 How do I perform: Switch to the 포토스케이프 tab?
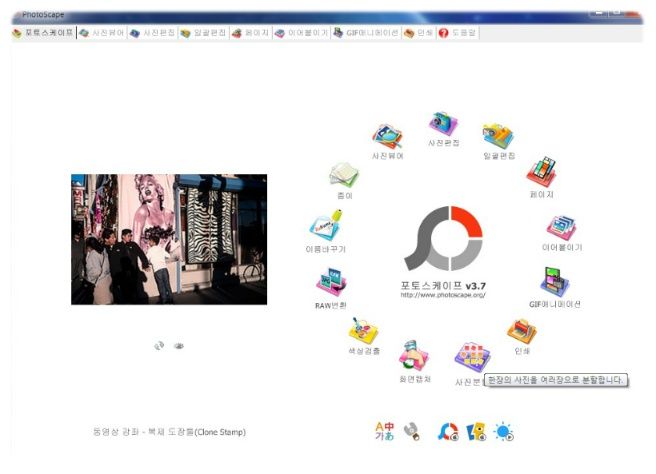pos(44,33)
